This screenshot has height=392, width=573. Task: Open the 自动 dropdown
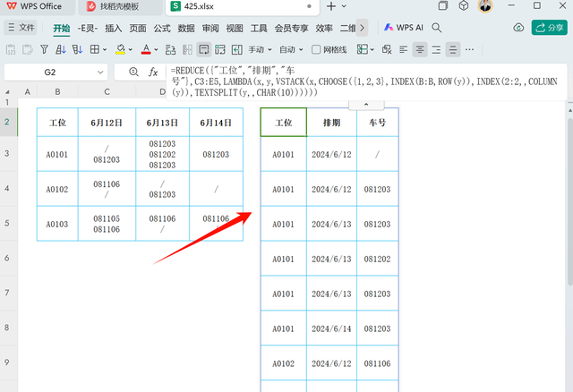coord(291,50)
